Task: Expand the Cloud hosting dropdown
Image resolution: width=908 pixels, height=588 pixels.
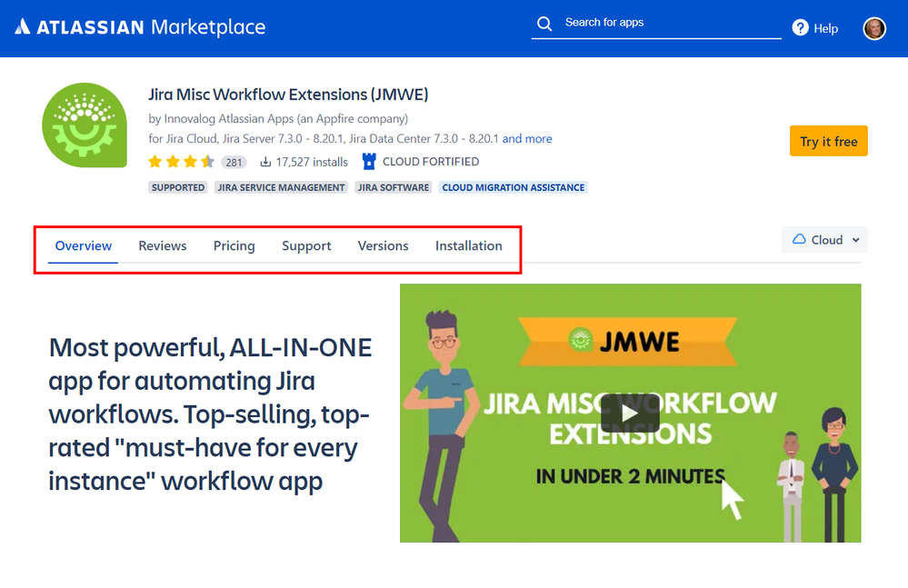Action: click(824, 240)
